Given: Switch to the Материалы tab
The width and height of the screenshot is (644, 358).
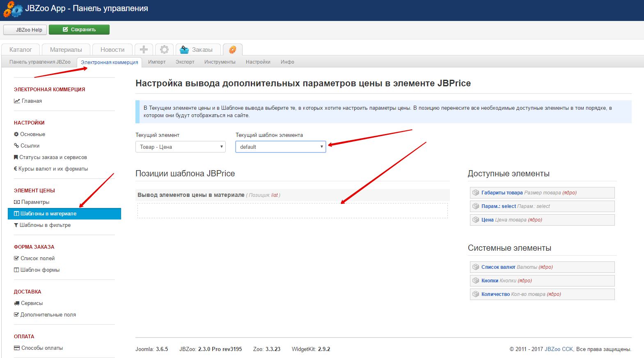Looking at the screenshot, I should click(66, 49).
